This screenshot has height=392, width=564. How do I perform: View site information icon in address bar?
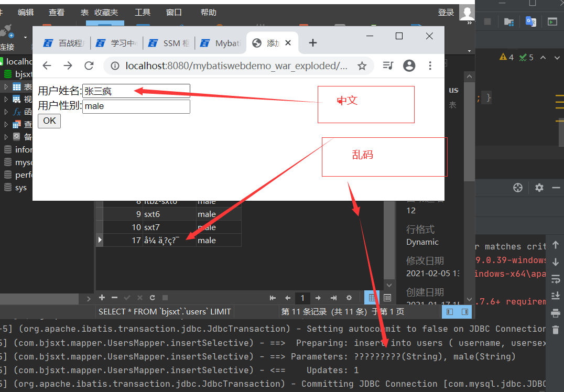(x=115, y=66)
